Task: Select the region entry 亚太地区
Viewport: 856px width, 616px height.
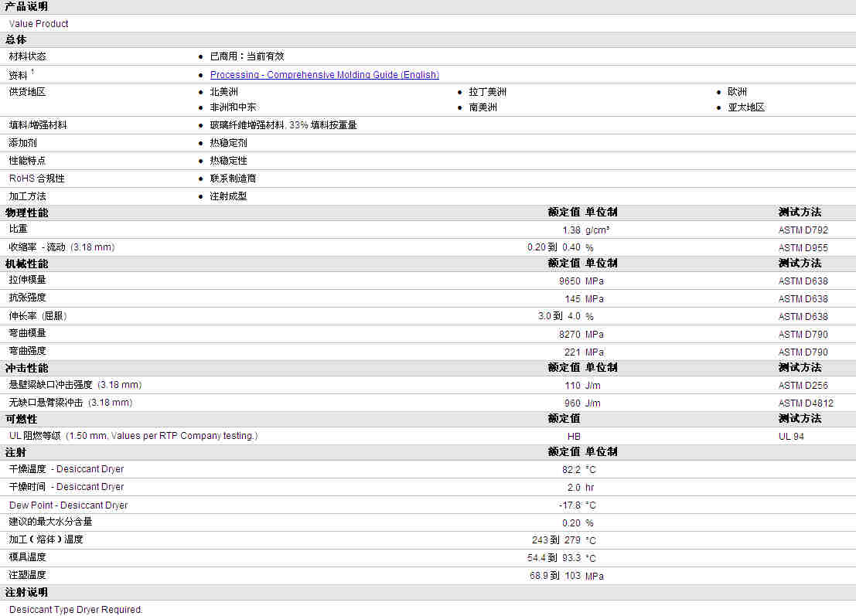Action: (x=746, y=107)
